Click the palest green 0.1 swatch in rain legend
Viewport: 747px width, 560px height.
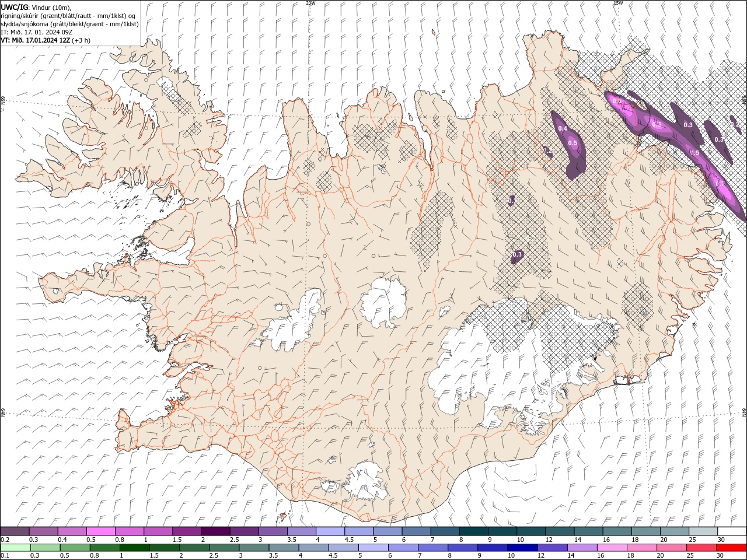tap(15, 548)
